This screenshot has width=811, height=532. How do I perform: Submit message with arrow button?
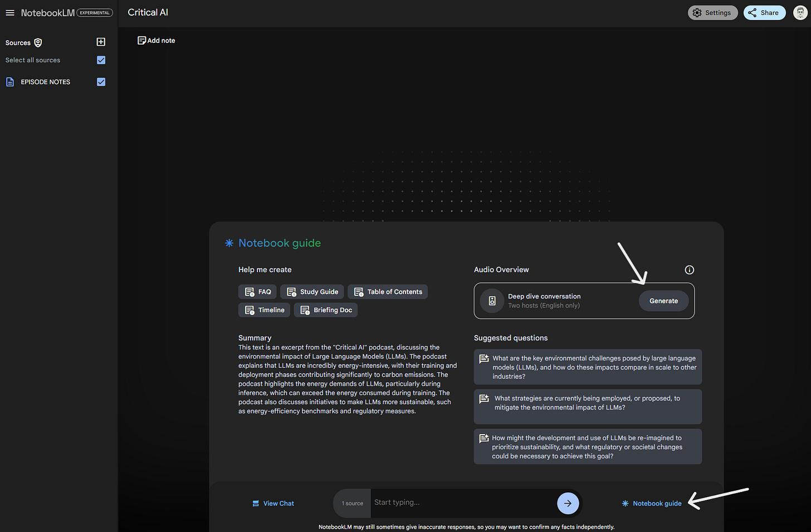tap(568, 504)
